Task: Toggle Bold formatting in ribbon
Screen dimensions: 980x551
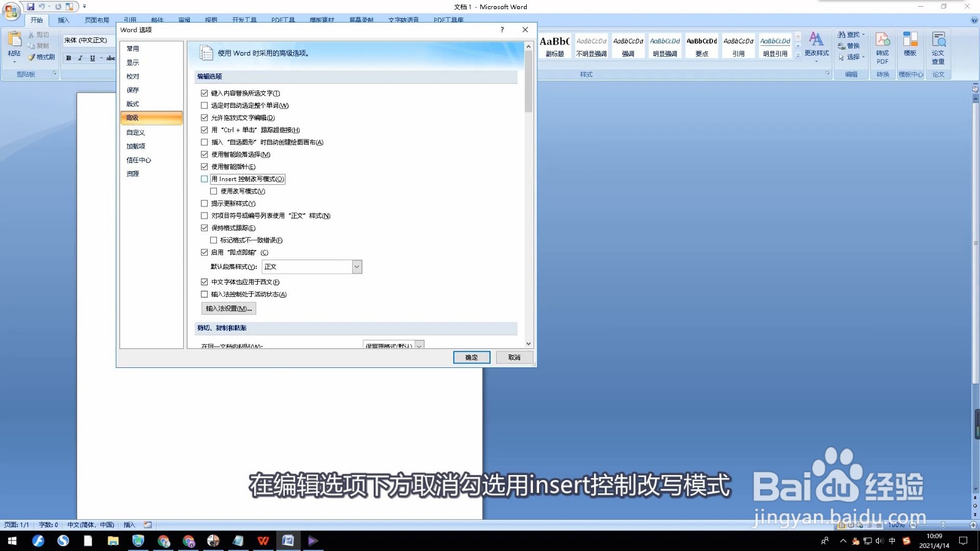Action: 69,58
